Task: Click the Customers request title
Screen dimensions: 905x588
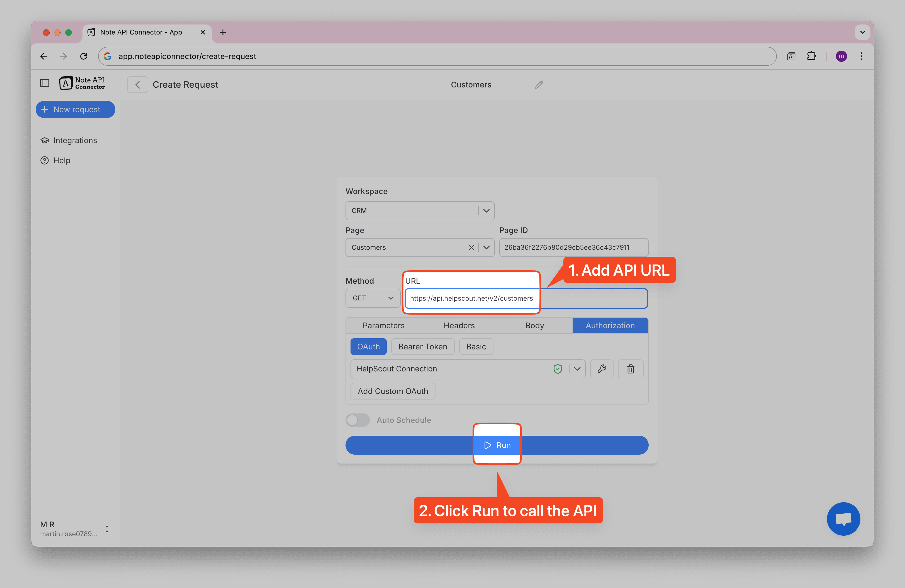Action: coord(471,84)
